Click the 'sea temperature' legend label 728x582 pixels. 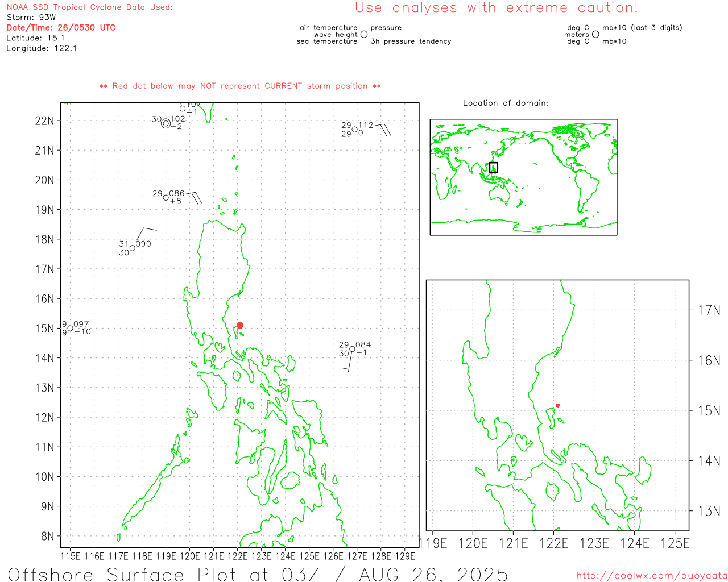coord(327,41)
